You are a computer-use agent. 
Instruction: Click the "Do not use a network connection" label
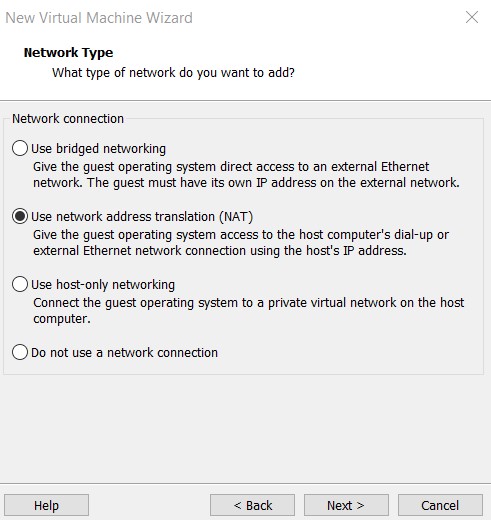(124, 353)
